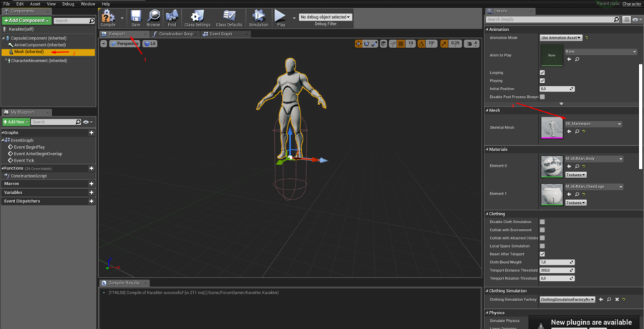
Task: Toggle Reset After Teleport checkbox
Action: [x=542, y=254]
